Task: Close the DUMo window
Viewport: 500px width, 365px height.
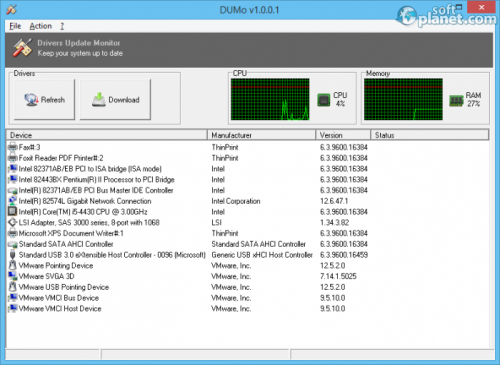Action: (x=481, y=7)
